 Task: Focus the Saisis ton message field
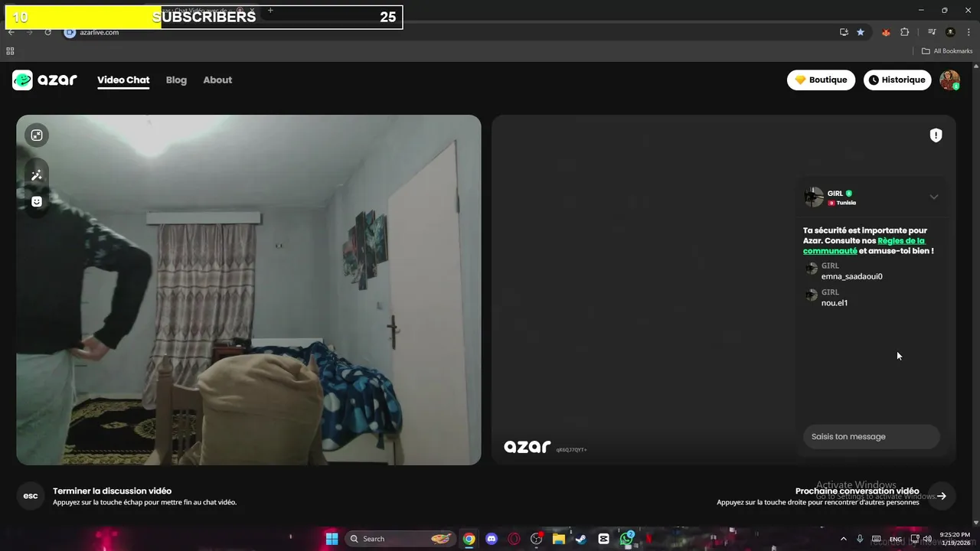point(871,437)
